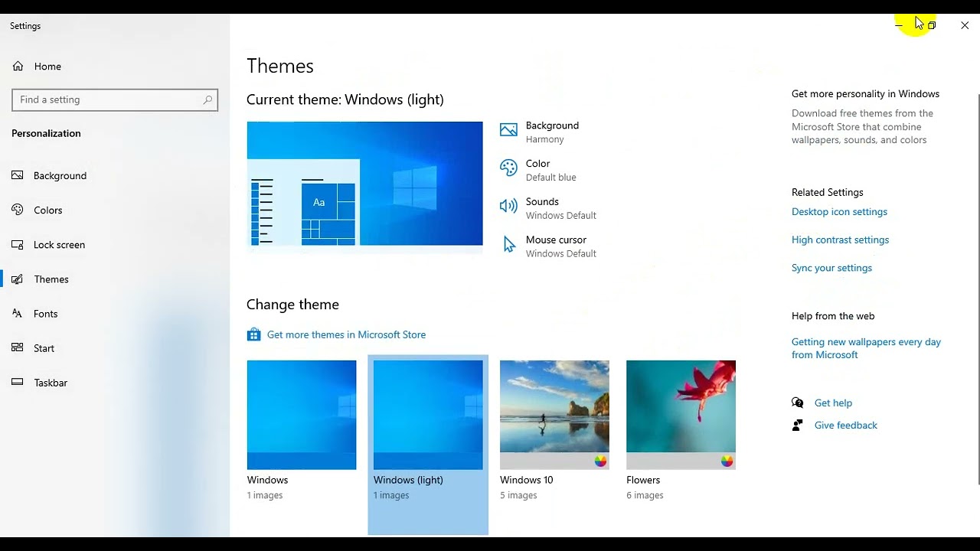Screen dimensions: 980x551
Task: Click the Background Harmony setting label
Action: pyautogui.click(x=552, y=132)
